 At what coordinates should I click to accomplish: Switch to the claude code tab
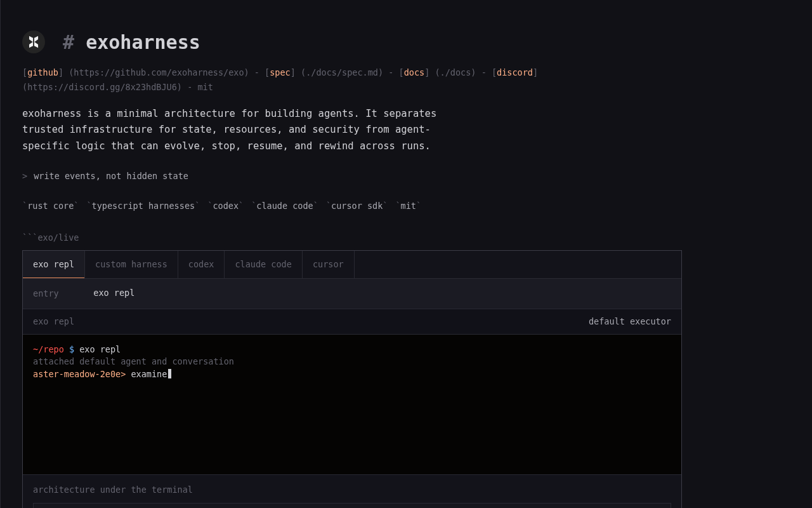click(x=263, y=264)
